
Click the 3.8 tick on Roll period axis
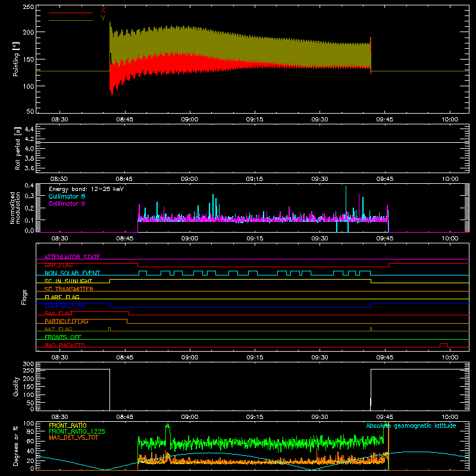click(x=29, y=158)
